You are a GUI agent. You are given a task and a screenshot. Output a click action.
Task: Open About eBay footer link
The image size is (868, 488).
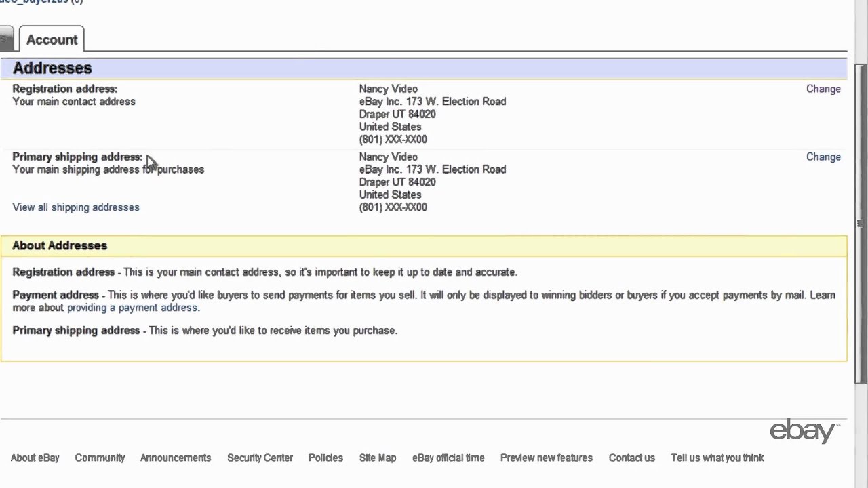click(35, 457)
